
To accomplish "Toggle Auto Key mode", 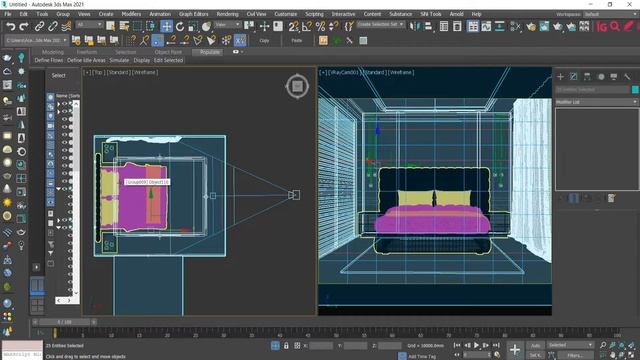I will click(535, 345).
